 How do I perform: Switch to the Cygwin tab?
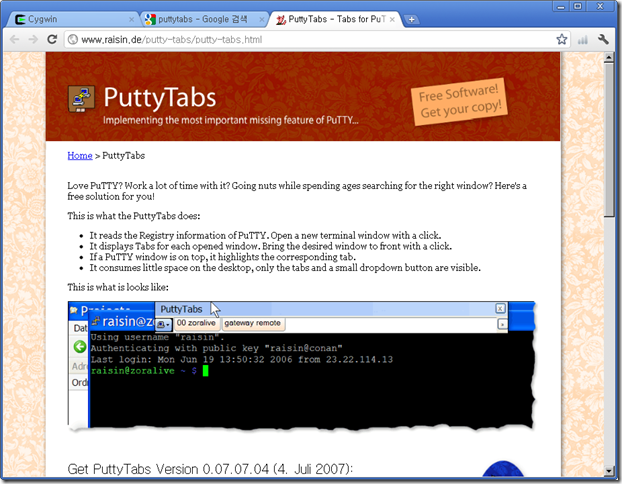(x=73, y=19)
